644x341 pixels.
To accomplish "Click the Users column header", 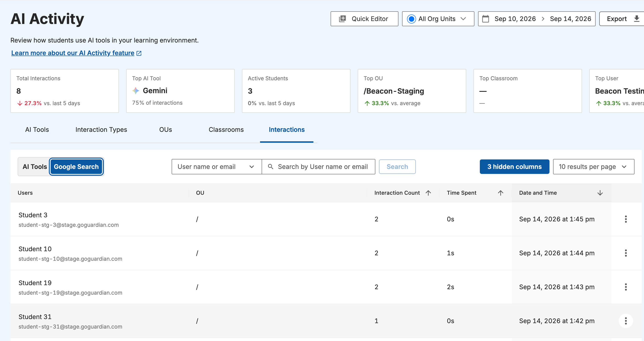I will pos(25,193).
